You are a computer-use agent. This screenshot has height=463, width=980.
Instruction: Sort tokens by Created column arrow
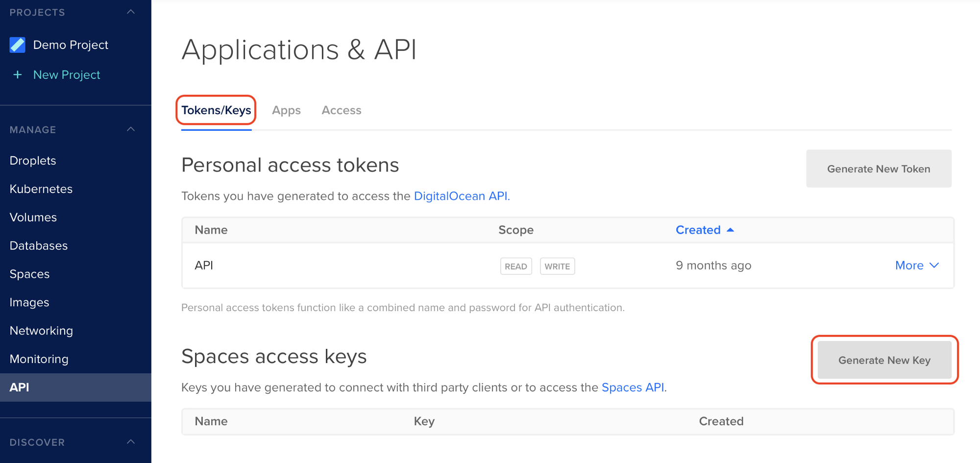[730, 230]
